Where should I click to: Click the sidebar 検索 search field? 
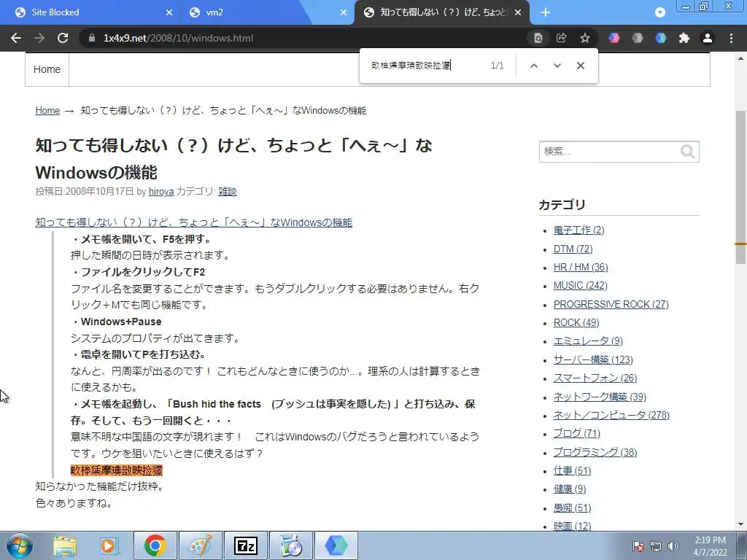tap(610, 152)
